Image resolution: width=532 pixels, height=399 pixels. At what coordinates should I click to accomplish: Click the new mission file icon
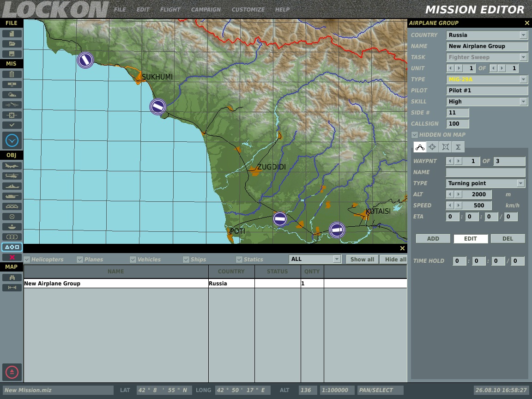12,34
